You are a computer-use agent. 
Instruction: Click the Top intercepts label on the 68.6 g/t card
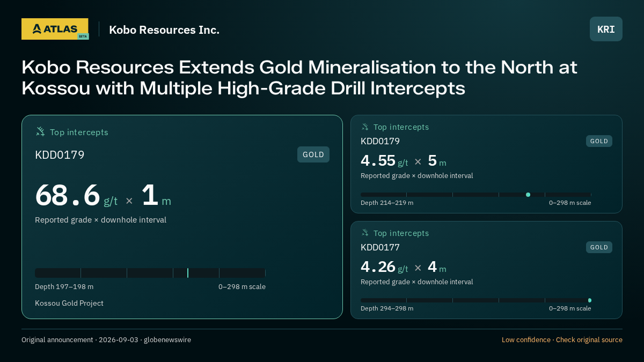(x=79, y=132)
